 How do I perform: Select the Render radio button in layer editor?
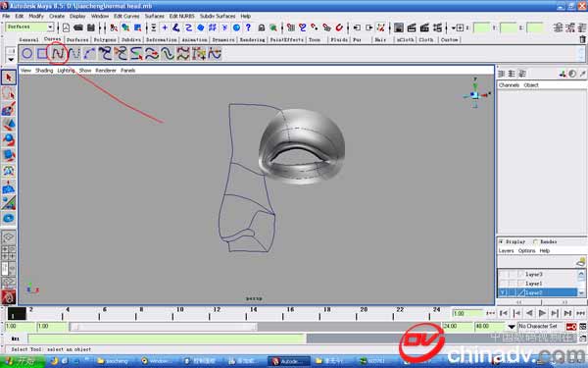[535, 241]
